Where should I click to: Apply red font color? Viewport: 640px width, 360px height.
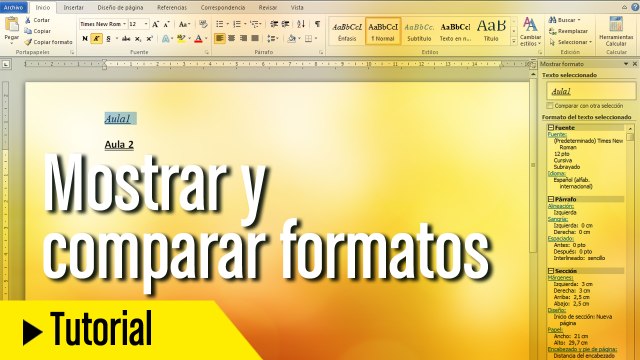198,39
